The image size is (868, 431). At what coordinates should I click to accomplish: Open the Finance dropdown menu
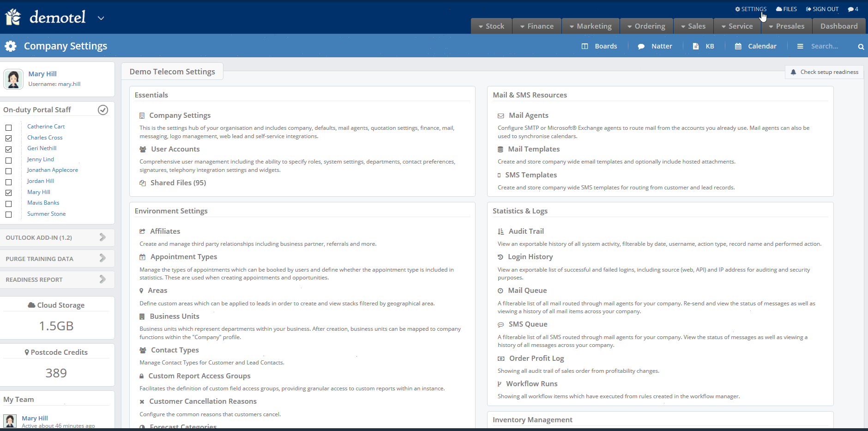click(537, 26)
